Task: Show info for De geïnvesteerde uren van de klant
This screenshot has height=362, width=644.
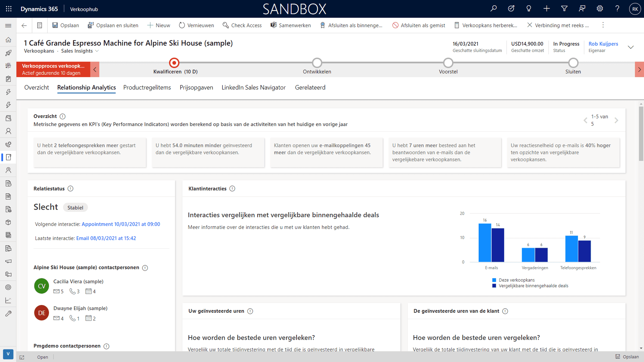Action: coord(505,311)
